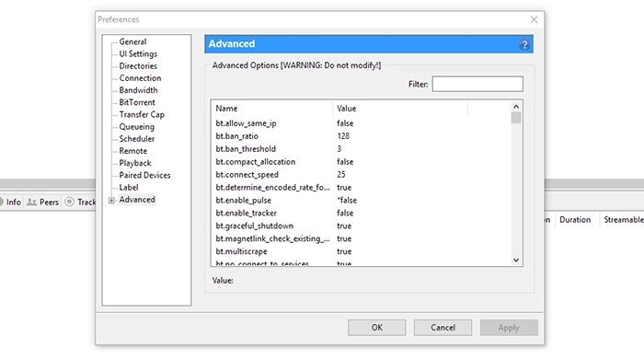The image size is (644, 360).
Task: Select bt.graceful_shutdown option
Action: pyautogui.click(x=255, y=226)
